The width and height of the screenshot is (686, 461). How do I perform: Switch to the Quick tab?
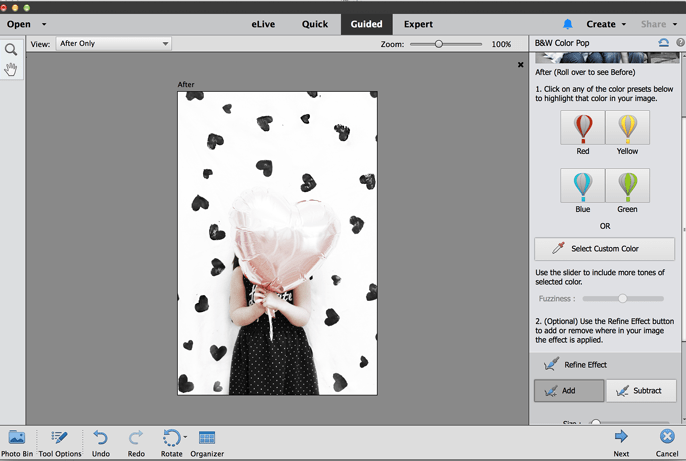(315, 24)
